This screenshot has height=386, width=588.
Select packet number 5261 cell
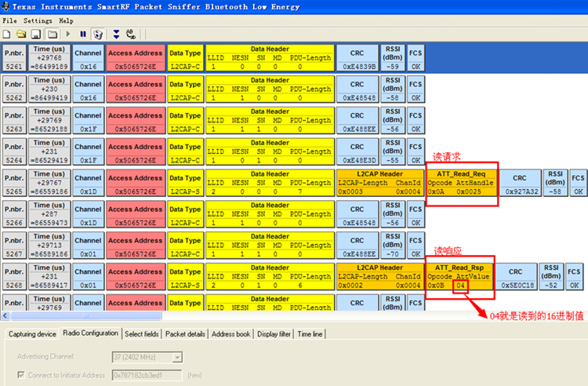point(14,58)
